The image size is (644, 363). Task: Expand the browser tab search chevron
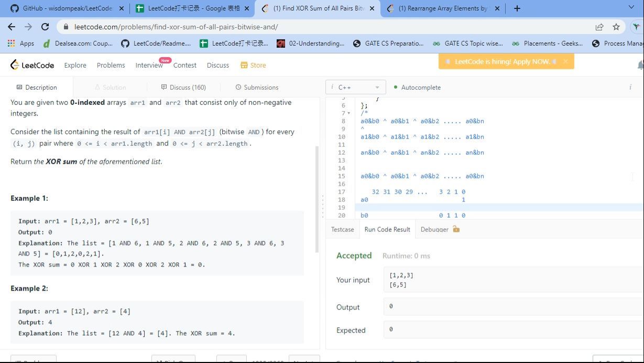tap(631, 8)
